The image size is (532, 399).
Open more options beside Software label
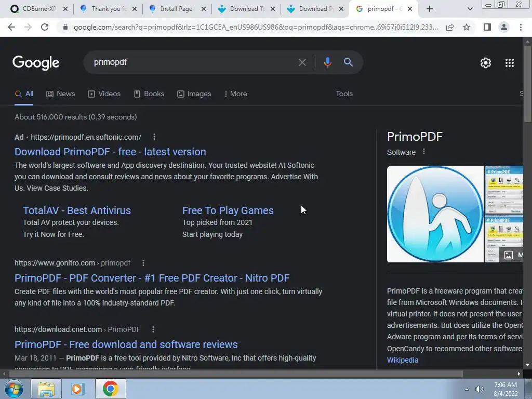pos(423,152)
